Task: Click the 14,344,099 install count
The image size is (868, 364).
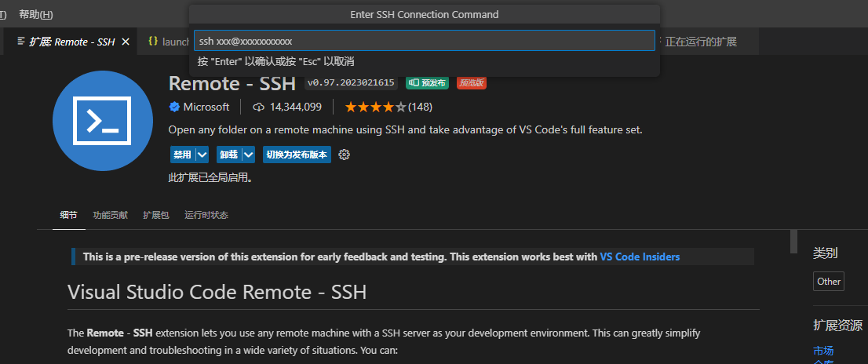Action: point(296,107)
